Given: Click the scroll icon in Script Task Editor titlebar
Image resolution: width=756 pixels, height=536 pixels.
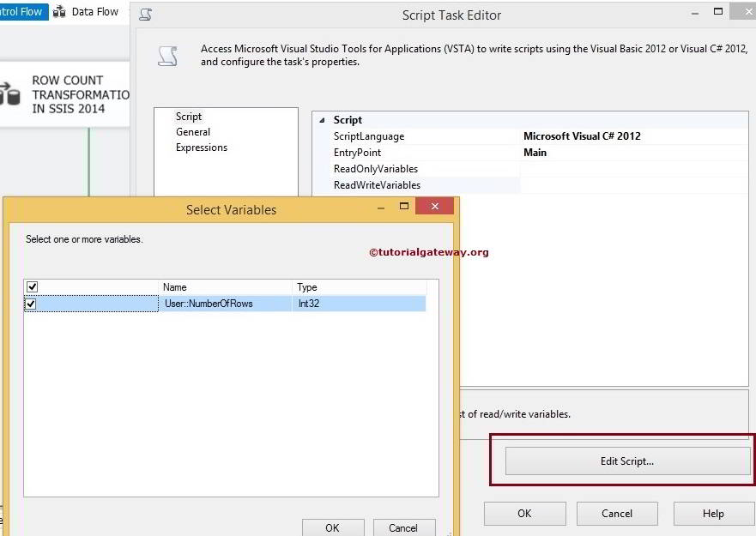Looking at the screenshot, I should click(x=146, y=14).
